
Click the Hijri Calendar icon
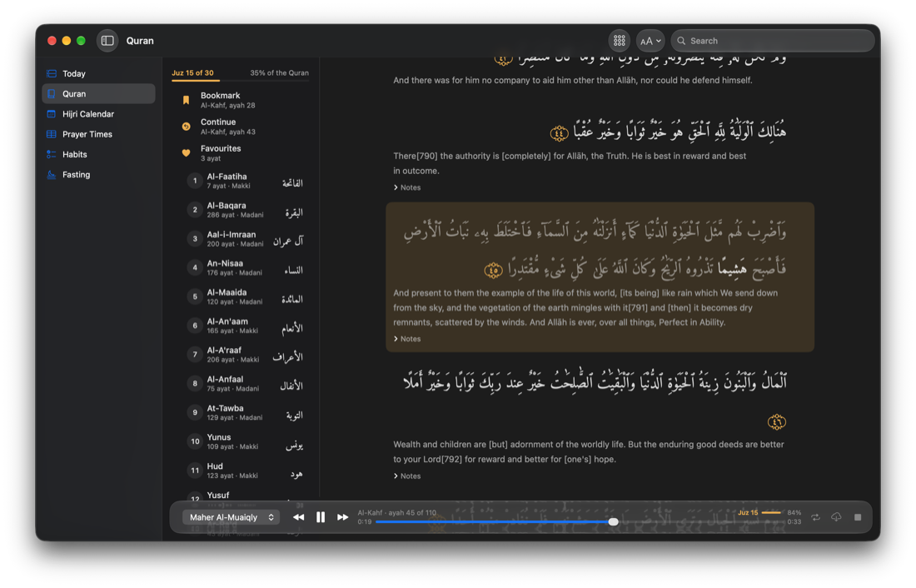pos(52,114)
